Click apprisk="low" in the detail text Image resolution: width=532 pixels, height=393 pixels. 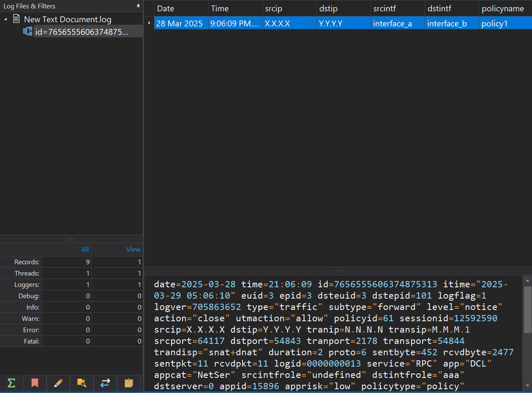[320, 386]
